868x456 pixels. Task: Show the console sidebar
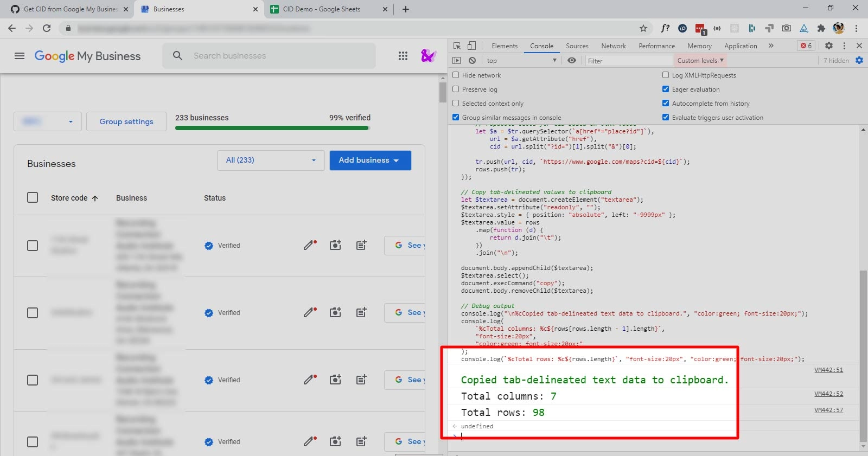(x=457, y=60)
